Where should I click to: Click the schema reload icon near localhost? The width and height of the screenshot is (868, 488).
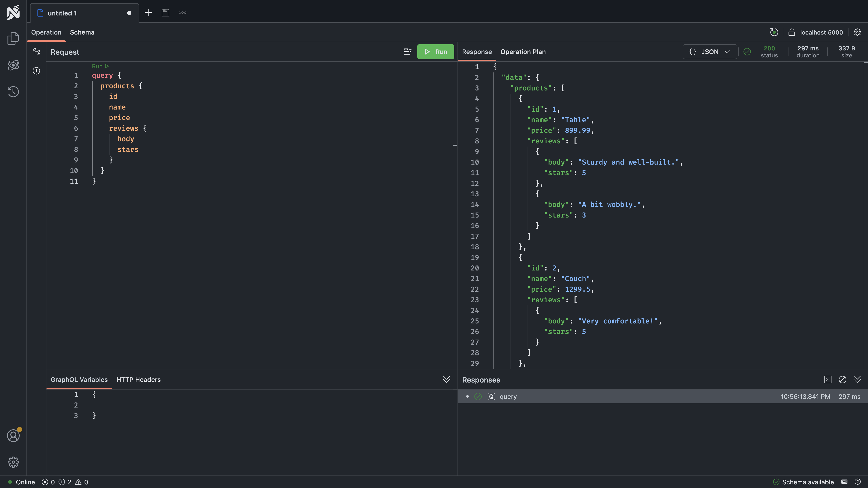(774, 32)
